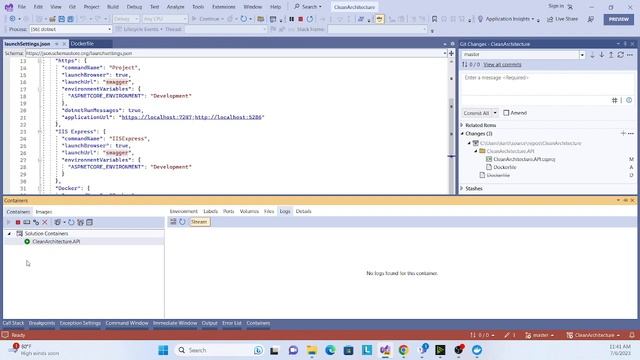Open the Ports tab for container

(x=229, y=211)
